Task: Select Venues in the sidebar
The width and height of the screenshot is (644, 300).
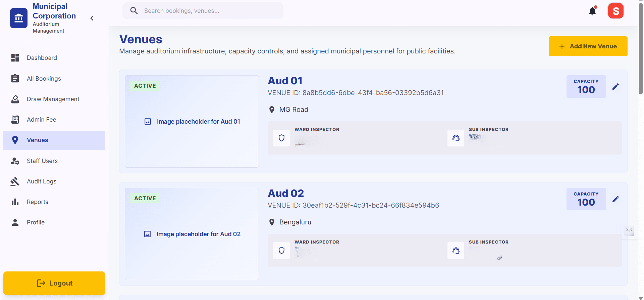Action: (x=54, y=140)
